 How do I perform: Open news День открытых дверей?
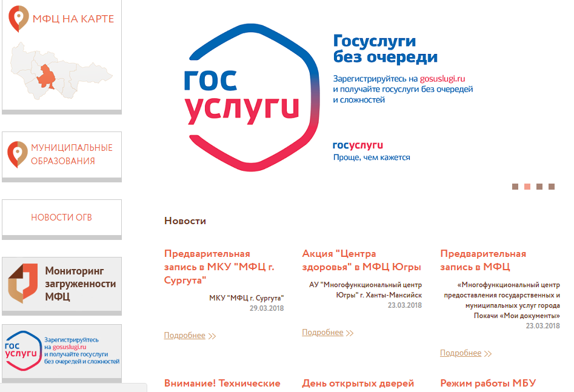click(x=358, y=384)
